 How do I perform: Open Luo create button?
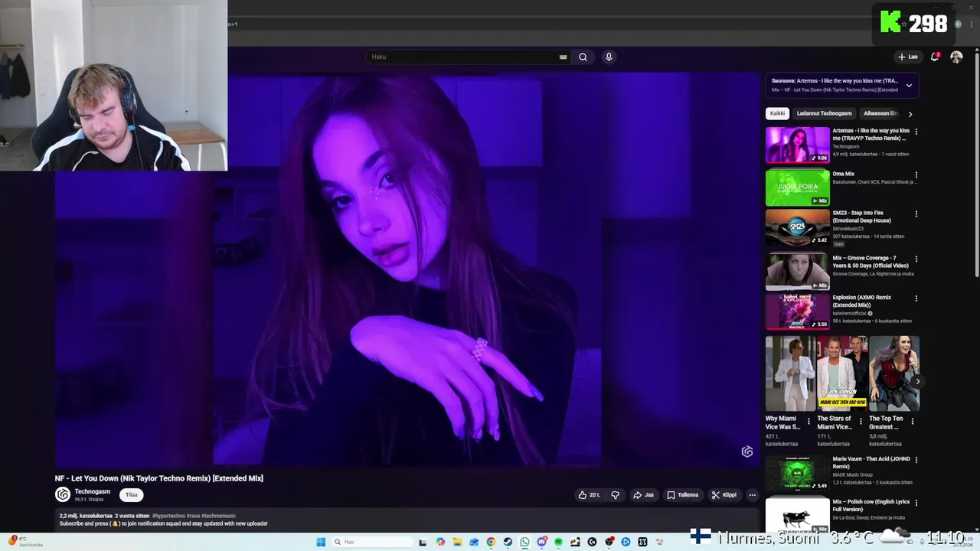pyautogui.click(x=907, y=57)
